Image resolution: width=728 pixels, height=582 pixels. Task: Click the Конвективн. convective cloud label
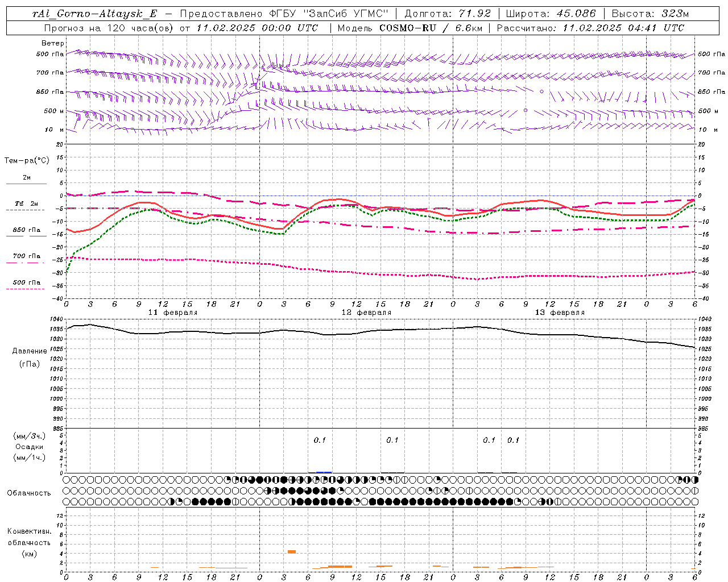(29, 531)
